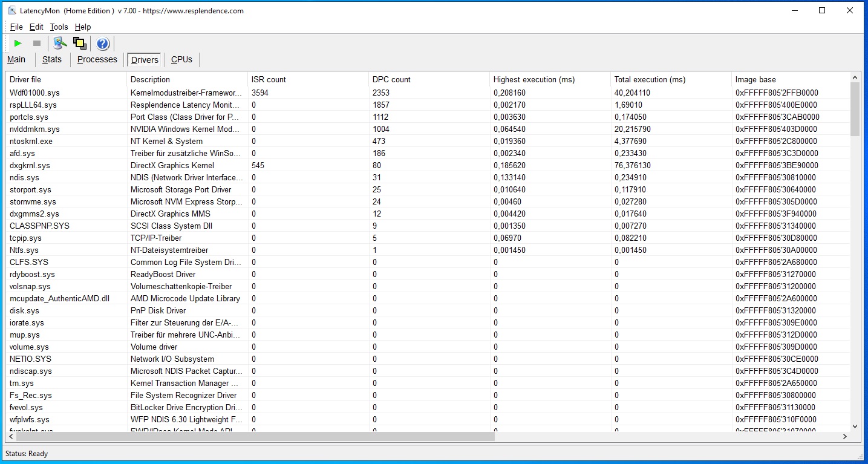Sort by Total execution (ms) column header
868x464 pixels.
(x=671, y=79)
